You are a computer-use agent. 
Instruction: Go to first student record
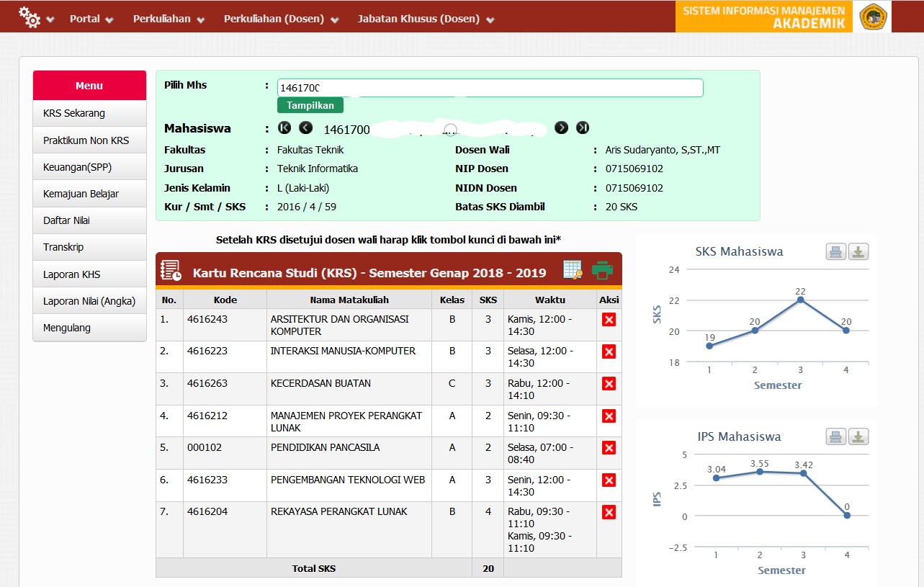[x=284, y=128]
